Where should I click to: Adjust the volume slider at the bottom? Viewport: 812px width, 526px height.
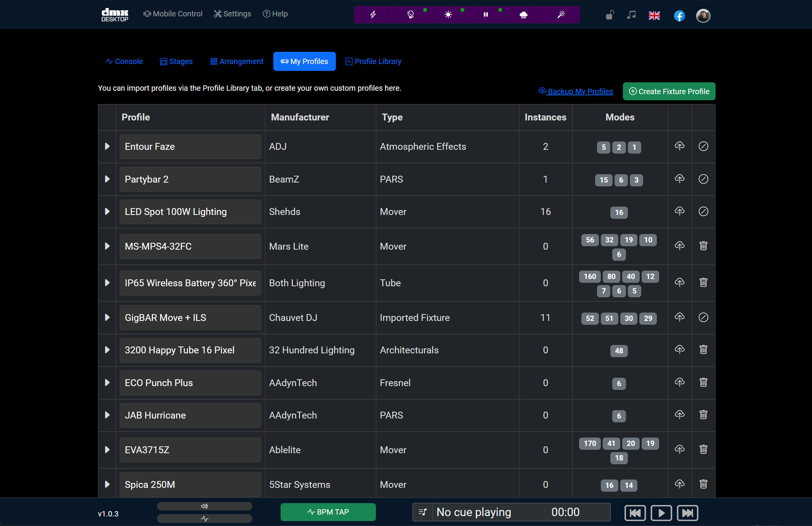click(204, 506)
